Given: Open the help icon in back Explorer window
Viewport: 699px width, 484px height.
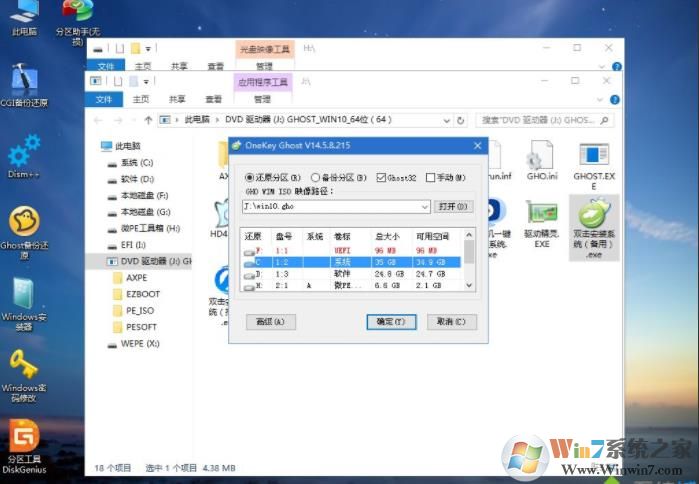Looking at the screenshot, I should tap(617, 67).
